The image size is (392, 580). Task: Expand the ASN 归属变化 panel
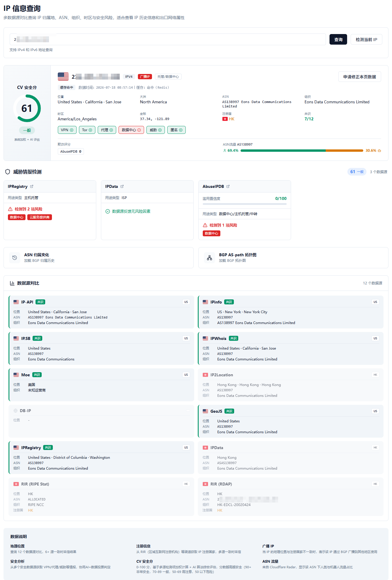coord(99,258)
